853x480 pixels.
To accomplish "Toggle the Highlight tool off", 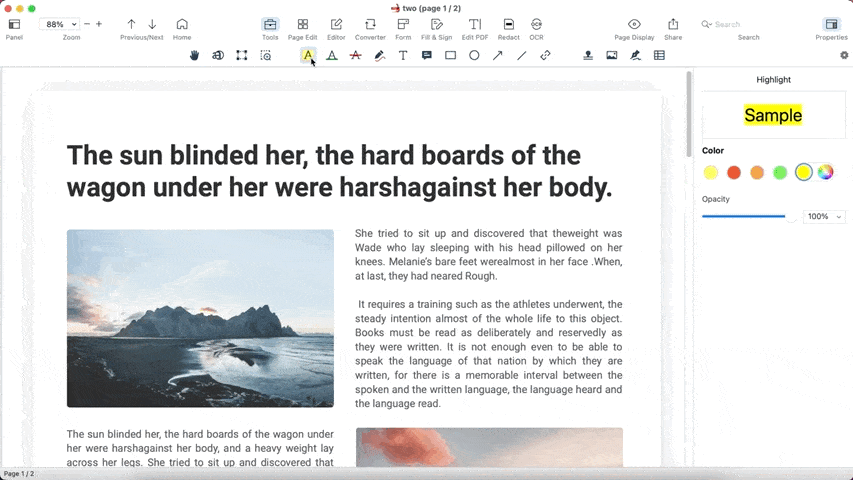I will (308, 56).
